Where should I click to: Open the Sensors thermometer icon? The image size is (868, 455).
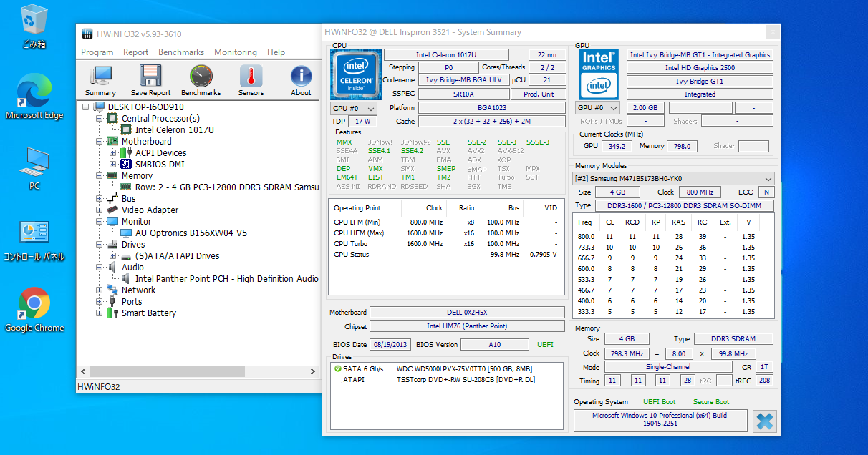251,81
